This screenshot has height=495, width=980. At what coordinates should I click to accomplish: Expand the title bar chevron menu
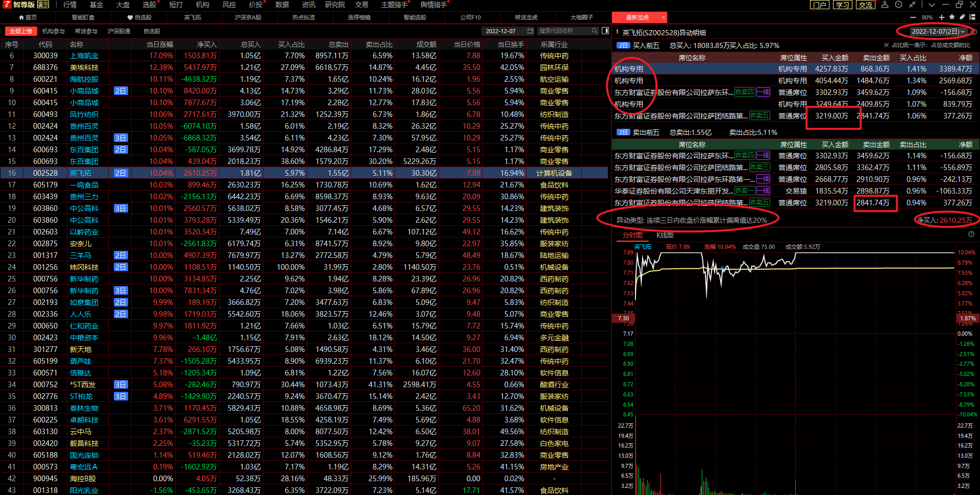[x=932, y=5]
